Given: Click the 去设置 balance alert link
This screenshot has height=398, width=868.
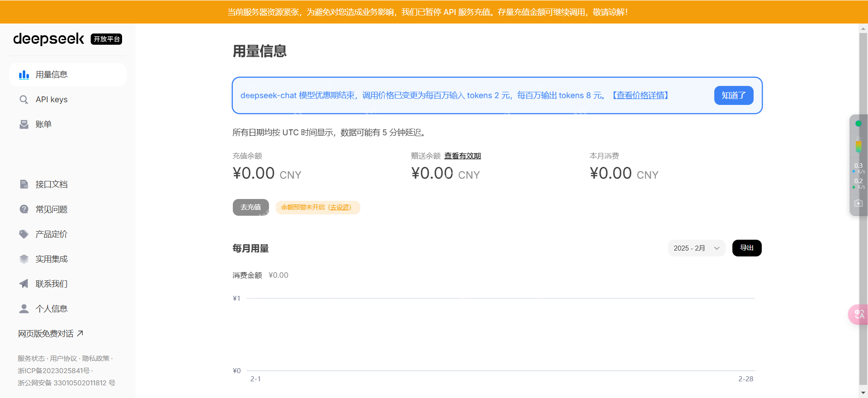Looking at the screenshot, I should coord(340,208).
